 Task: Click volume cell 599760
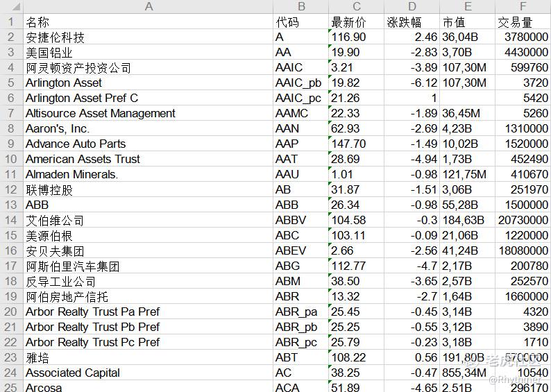(523, 67)
